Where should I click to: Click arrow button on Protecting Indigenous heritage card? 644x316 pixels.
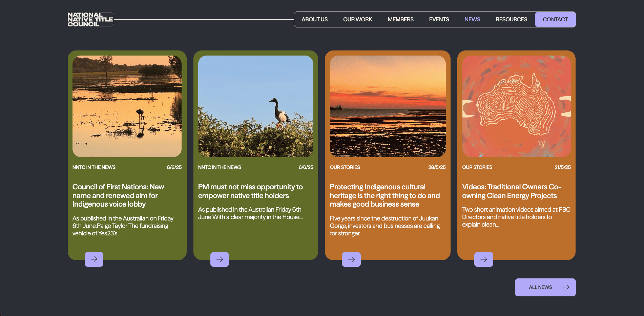[x=351, y=259]
